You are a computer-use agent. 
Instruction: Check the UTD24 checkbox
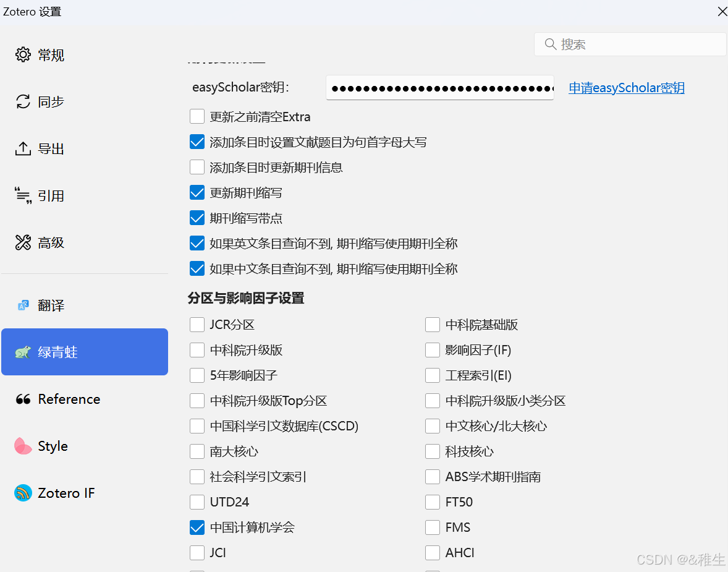coord(197,502)
